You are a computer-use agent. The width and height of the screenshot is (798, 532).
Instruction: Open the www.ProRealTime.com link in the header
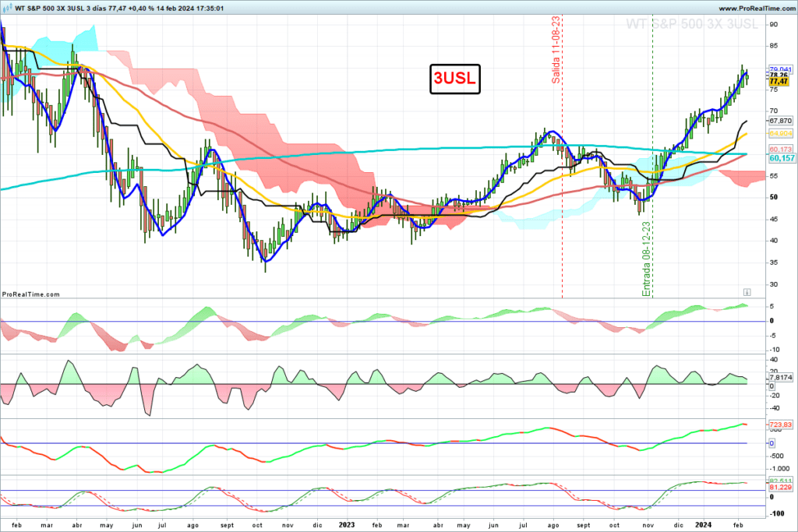point(757,9)
